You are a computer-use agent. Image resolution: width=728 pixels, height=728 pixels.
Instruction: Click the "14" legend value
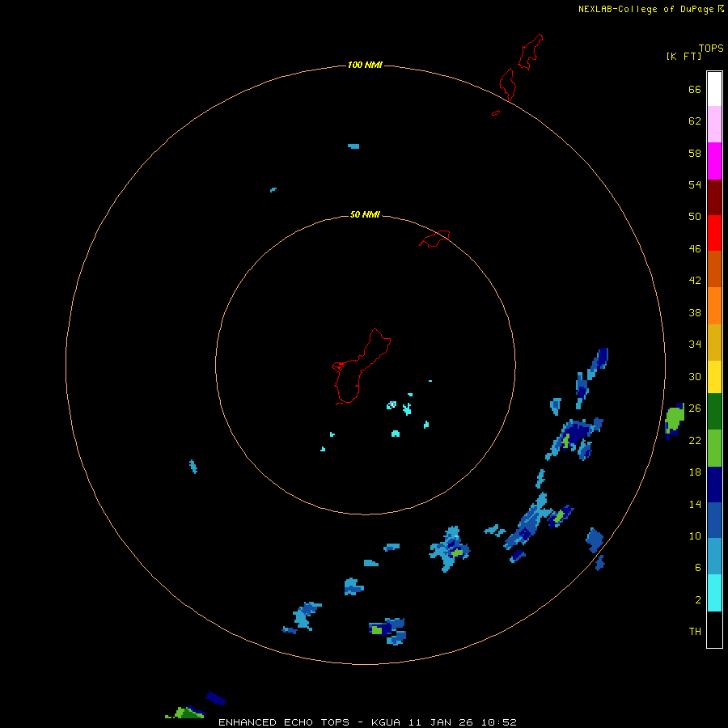tap(695, 504)
